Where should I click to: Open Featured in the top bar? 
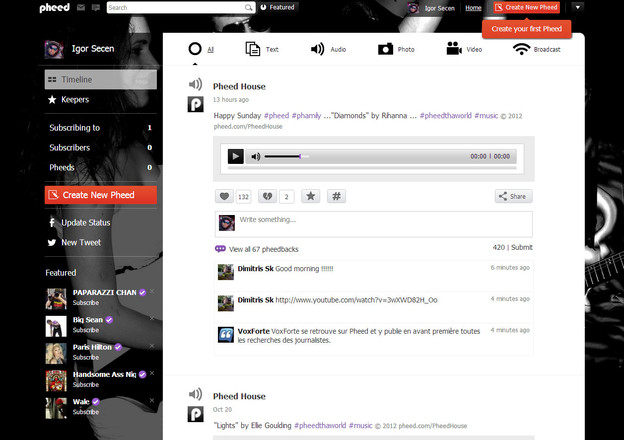278,7
